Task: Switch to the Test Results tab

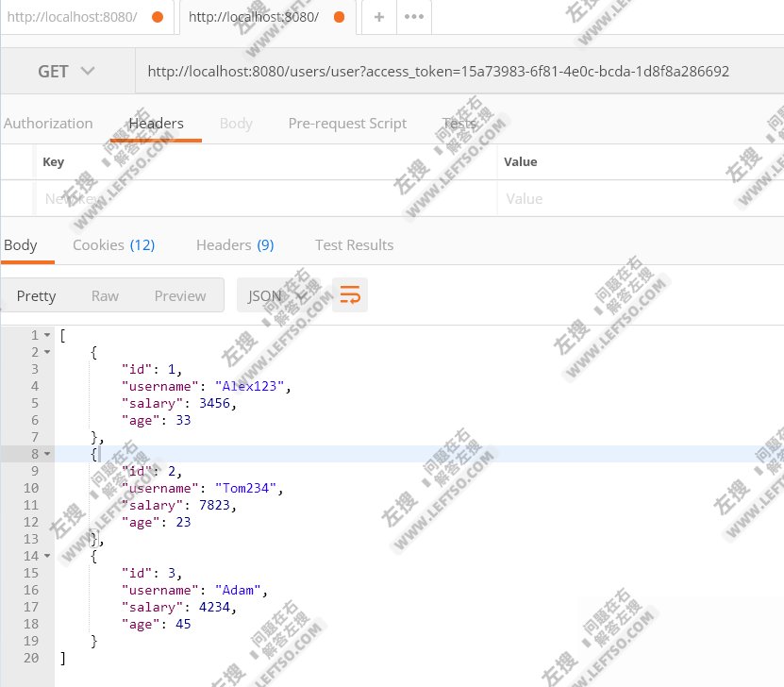Action: [354, 244]
